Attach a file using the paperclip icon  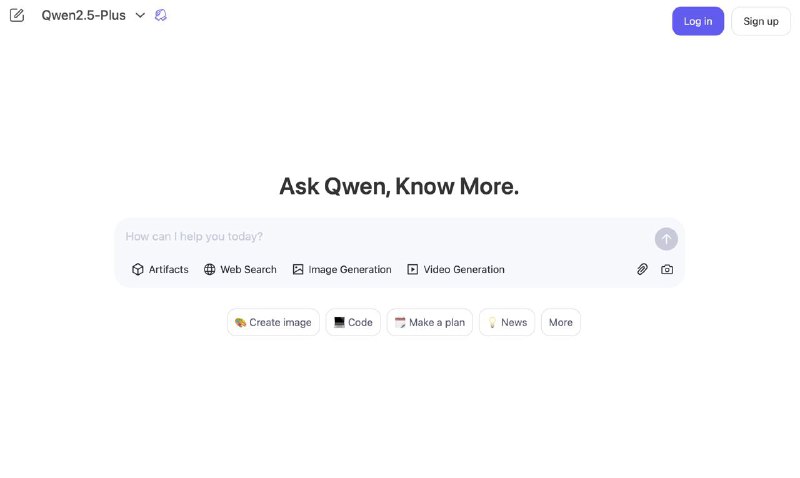click(642, 269)
